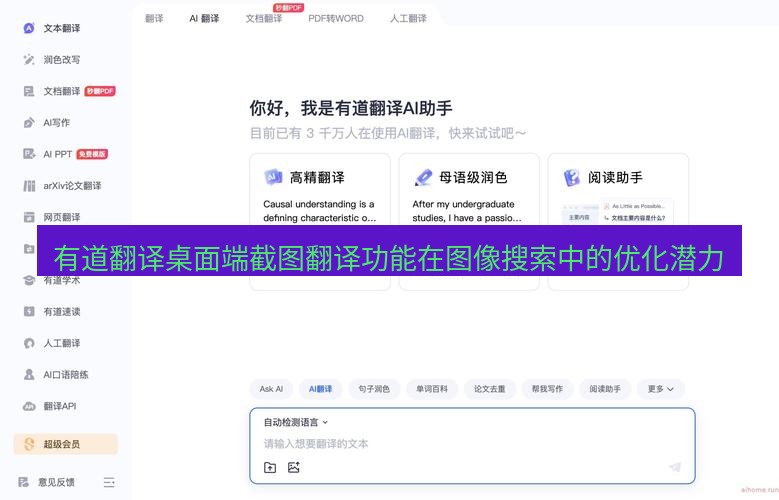This screenshot has height=500, width=779.
Task: Click the 有道速读 sidebar icon
Action: pyautogui.click(x=29, y=312)
